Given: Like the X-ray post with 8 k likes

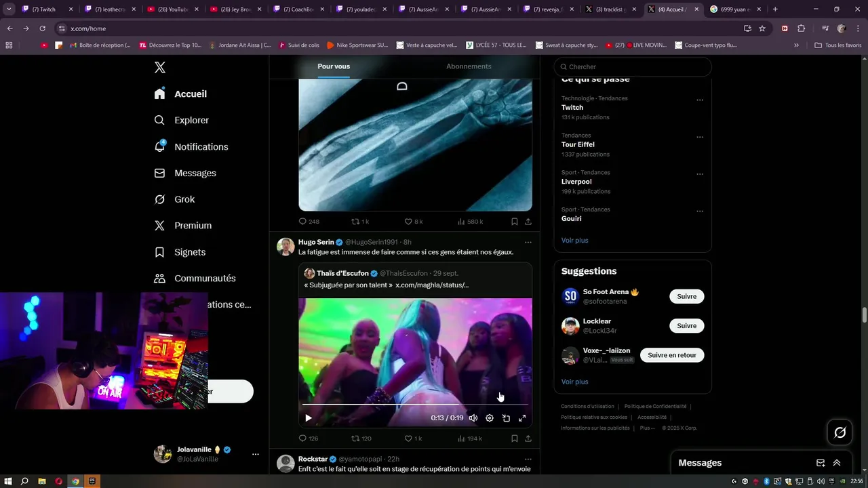Looking at the screenshot, I should 414,222.
